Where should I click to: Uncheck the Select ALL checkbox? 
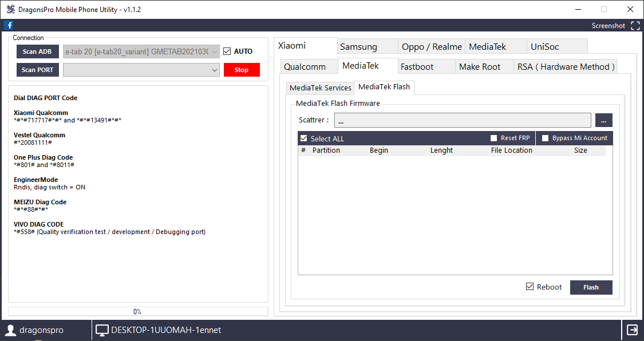[x=304, y=138]
